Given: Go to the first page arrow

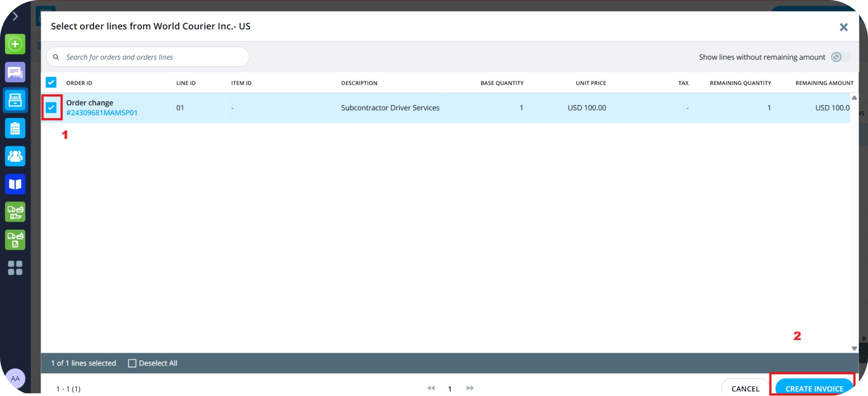Looking at the screenshot, I should coord(431,388).
